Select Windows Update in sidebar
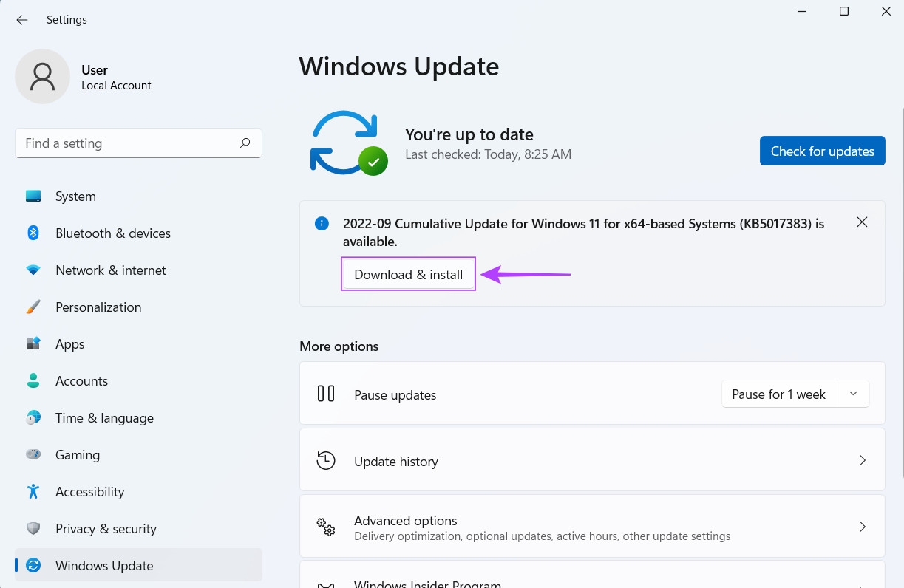This screenshot has height=588, width=904. [x=138, y=566]
